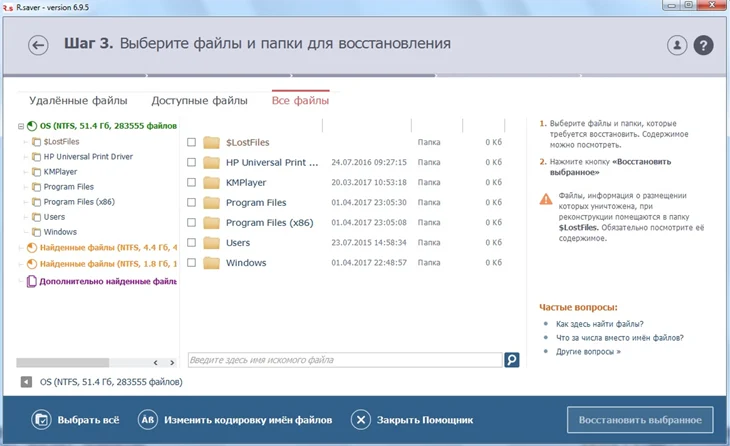Click Найденные файлы (NTFS, 4.4 Гб) label

pyautogui.click(x=108, y=248)
